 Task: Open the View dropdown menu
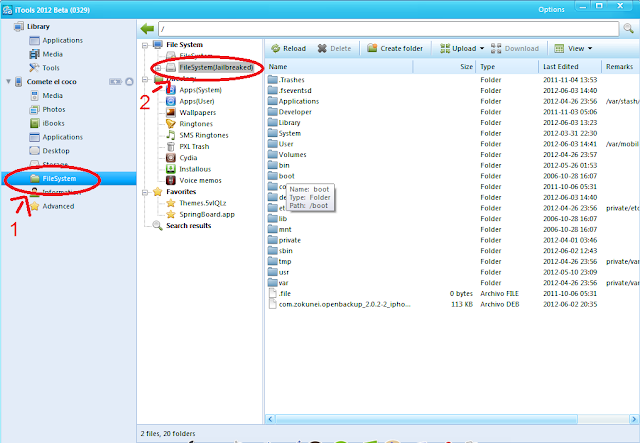point(573,49)
